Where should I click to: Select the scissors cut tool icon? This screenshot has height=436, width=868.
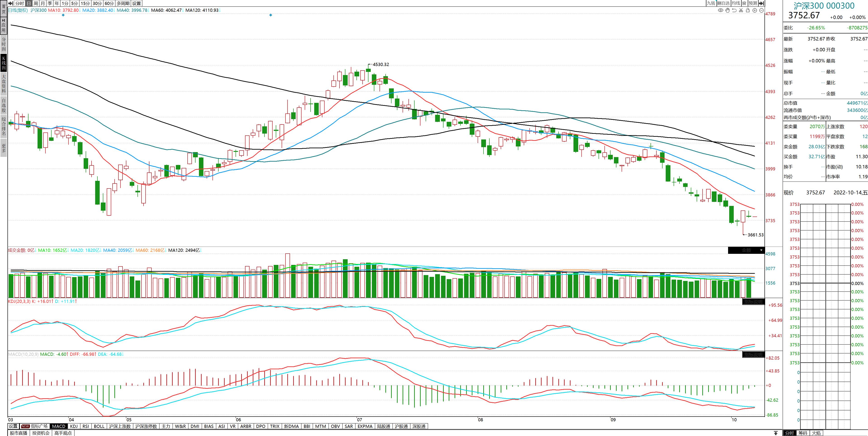[741, 10]
